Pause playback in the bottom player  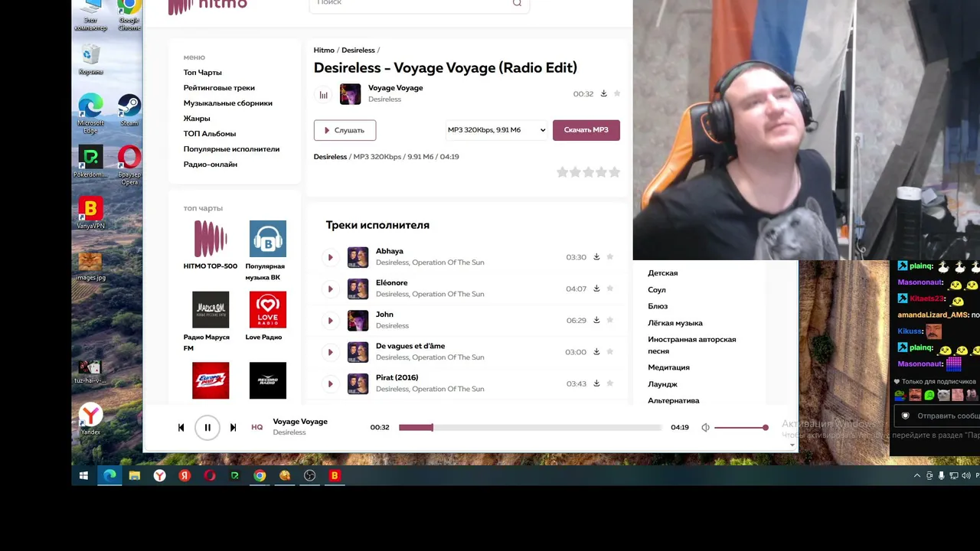[207, 428]
